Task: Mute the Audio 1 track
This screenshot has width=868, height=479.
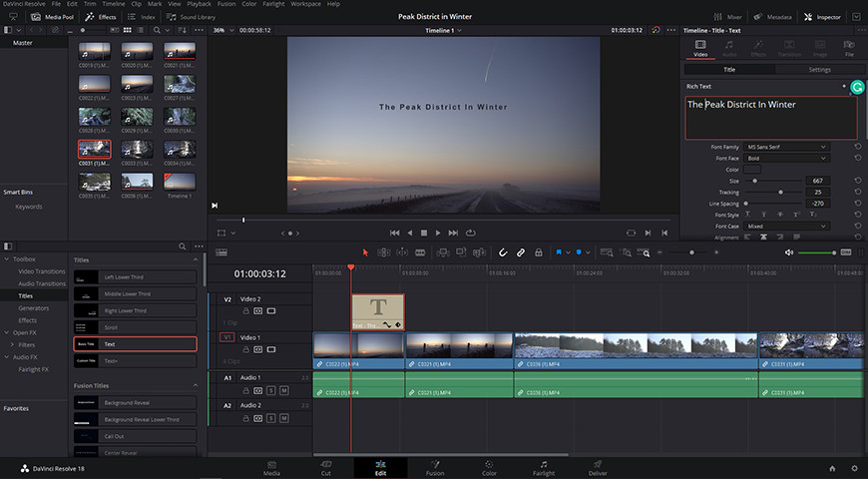Action: coord(284,390)
